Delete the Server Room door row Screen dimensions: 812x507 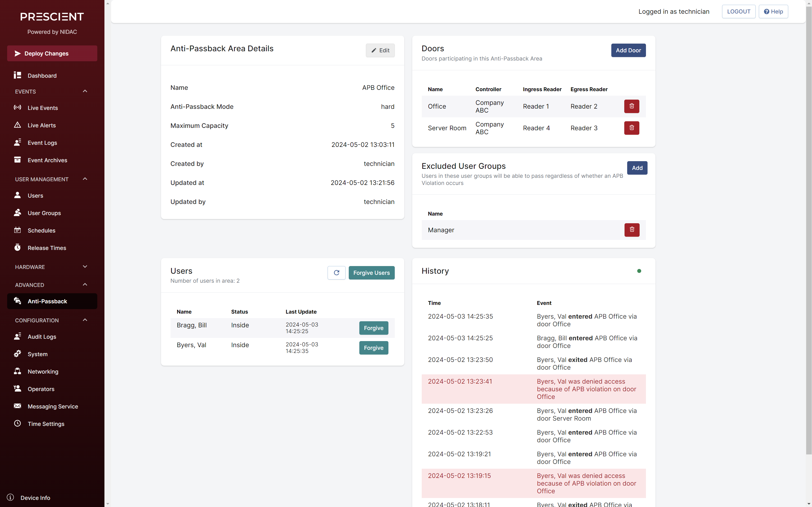click(x=631, y=128)
